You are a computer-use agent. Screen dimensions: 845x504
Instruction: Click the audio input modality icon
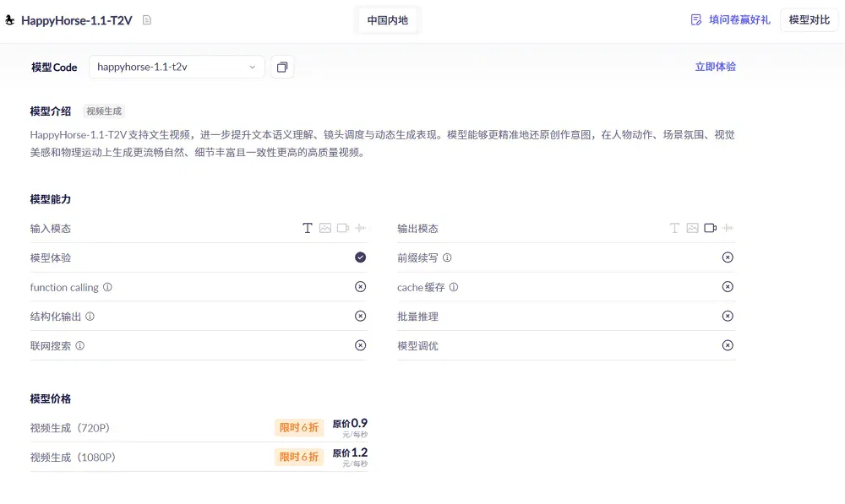pos(361,228)
